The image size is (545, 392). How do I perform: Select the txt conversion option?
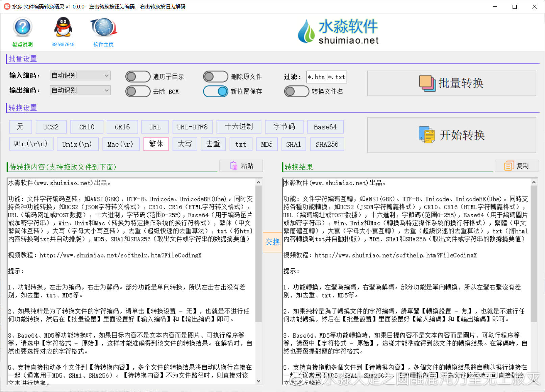(241, 144)
